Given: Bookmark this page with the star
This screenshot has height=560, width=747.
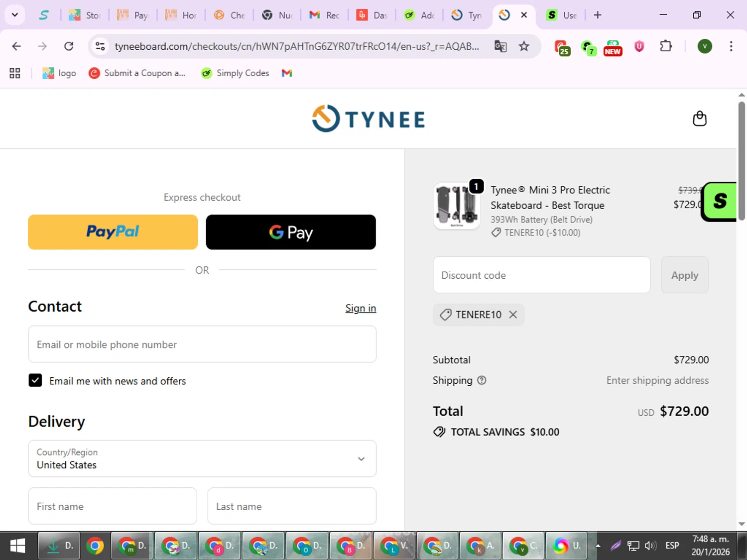Looking at the screenshot, I should [x=524, y=46].
